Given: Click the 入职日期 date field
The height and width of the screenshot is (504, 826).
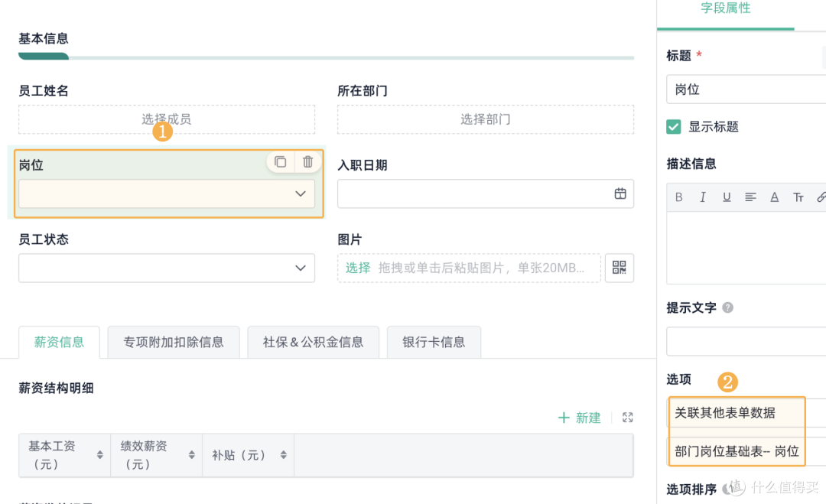Looking at the screenshot, I should (x=485, y=193).
